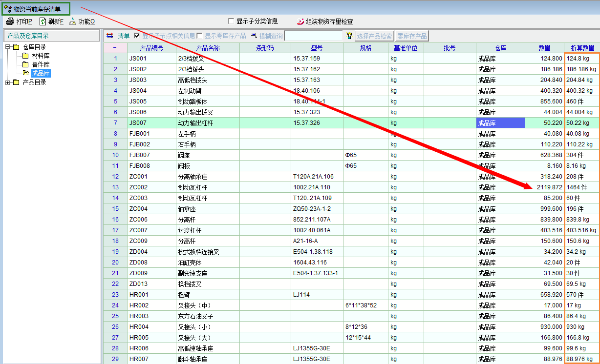The width and height of the screenshot is (600, 364).
Task: Click the 模糊查询 text input field
Action: coord(313,36)
